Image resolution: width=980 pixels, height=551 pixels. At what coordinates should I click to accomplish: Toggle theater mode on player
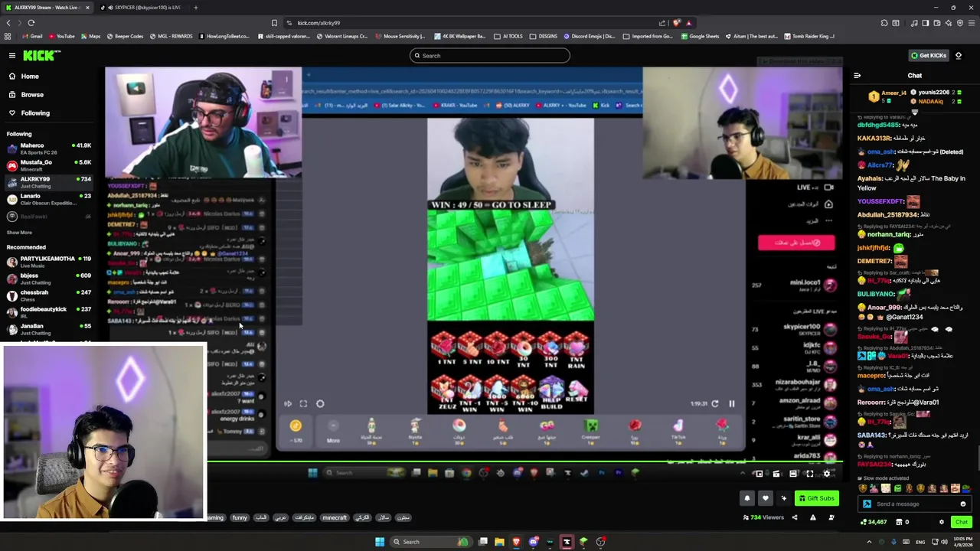pos(793,474)
